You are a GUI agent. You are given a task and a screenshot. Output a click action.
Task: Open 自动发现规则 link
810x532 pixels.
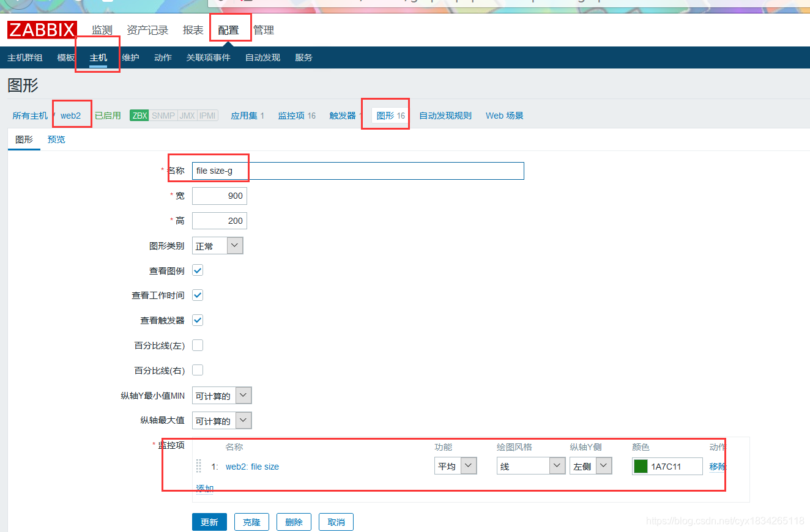click(x=445, y=116)
